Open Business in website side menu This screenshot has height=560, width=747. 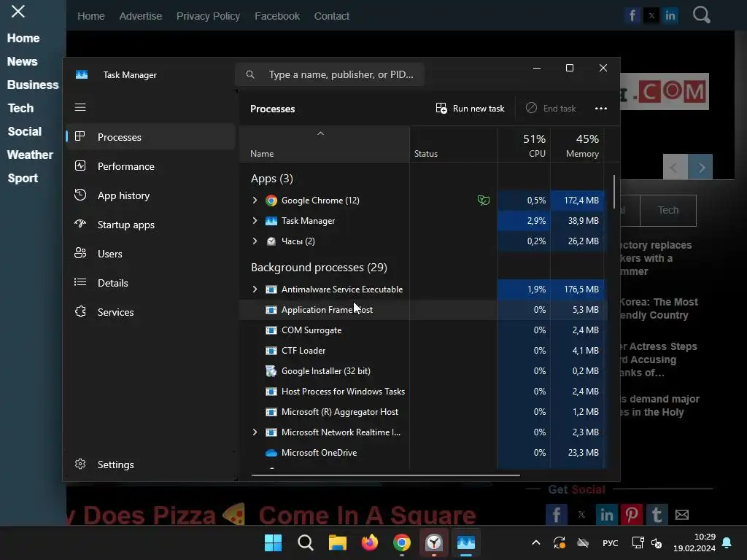pos(33,85)
